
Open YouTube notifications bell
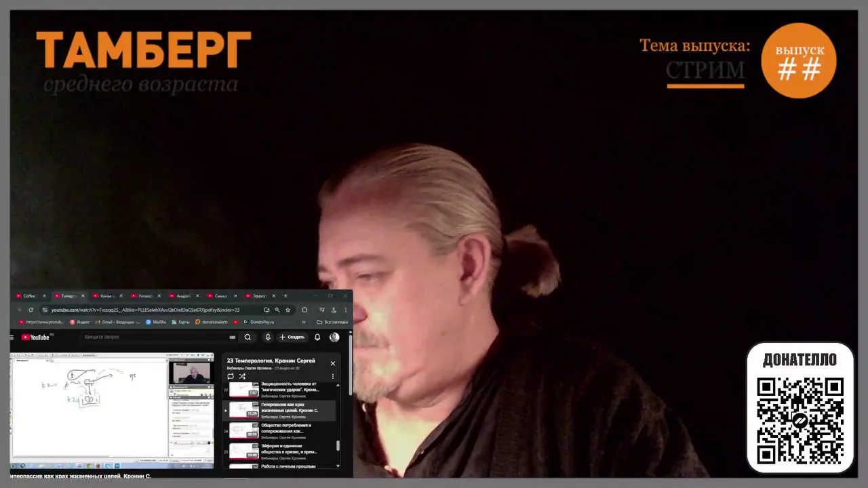(317, 337)
